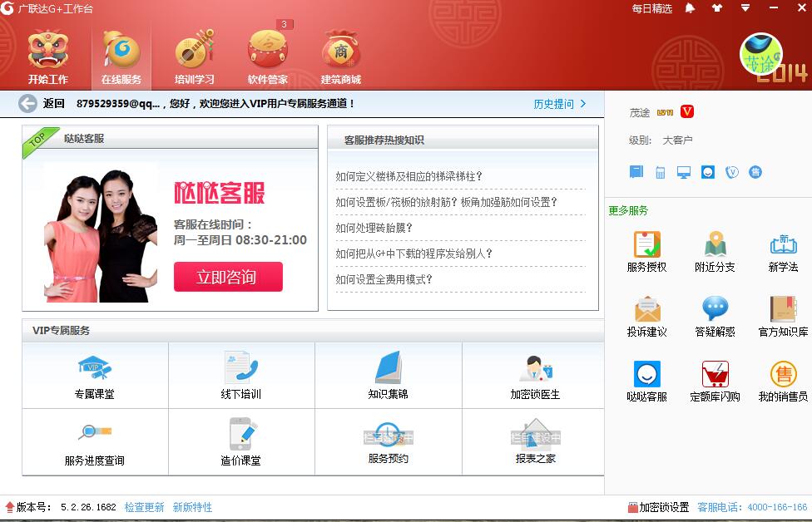Open the 加密锁医生 service
Screen dimensions: 812x522
pos(535,376)
